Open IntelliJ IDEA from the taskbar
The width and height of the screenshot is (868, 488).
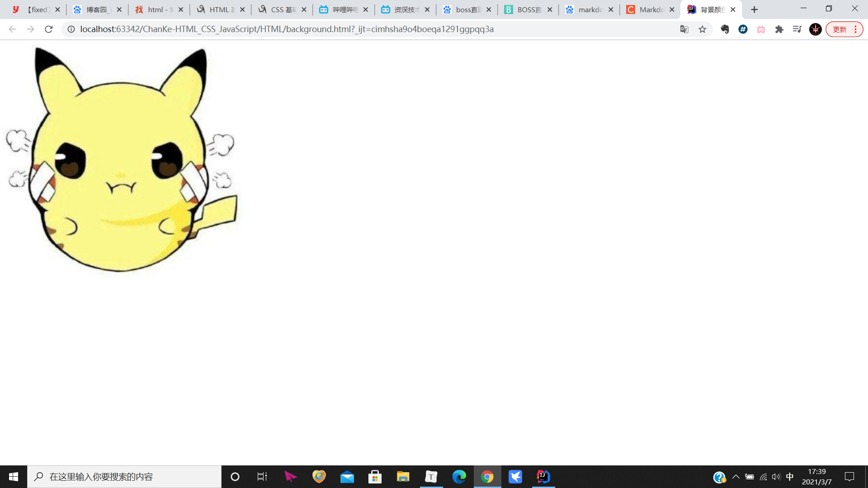click(x=543, y=477)
